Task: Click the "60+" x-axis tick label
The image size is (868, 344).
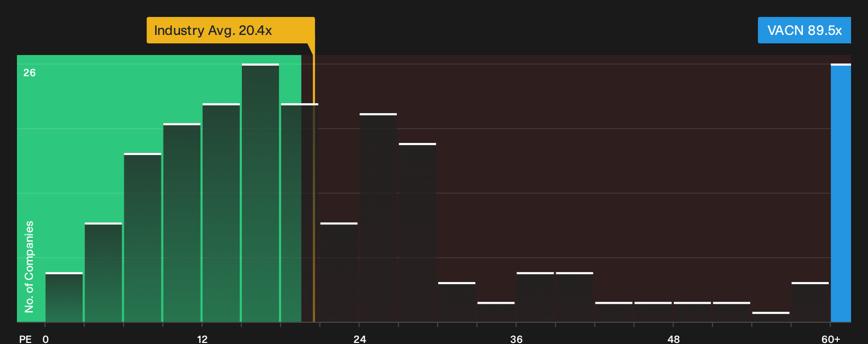Action: [831, 339]
